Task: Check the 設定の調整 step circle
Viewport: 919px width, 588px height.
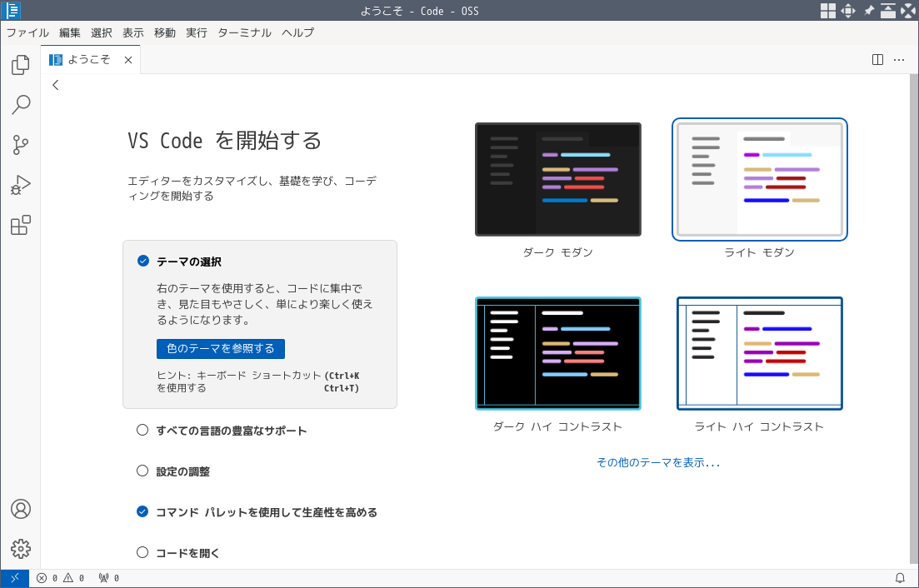Action: pyautogui.click(x=142, y=471)
